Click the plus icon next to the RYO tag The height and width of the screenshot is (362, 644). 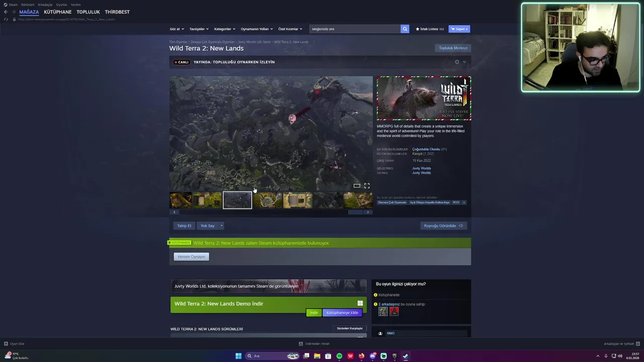464,203
